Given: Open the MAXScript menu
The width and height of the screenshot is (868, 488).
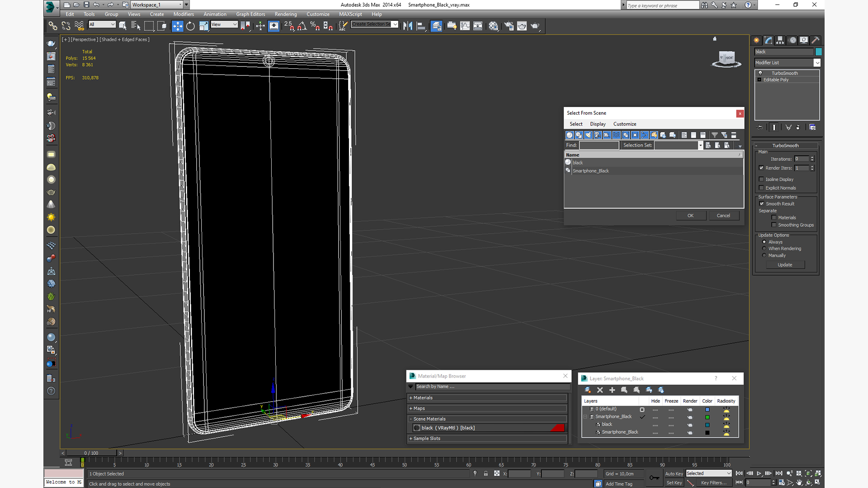Looking at the screenshot, I should [350, 14].
